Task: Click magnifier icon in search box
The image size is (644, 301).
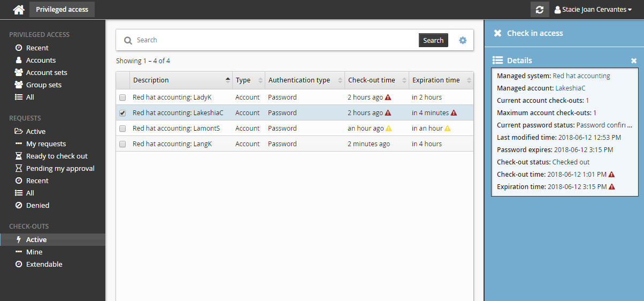Action: 128,40
